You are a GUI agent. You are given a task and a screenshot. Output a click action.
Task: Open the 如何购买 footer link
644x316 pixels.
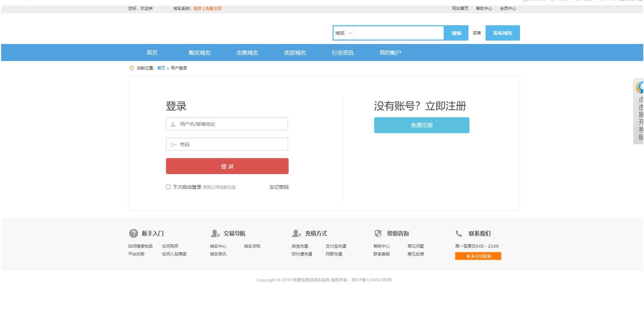pos(171,246)
